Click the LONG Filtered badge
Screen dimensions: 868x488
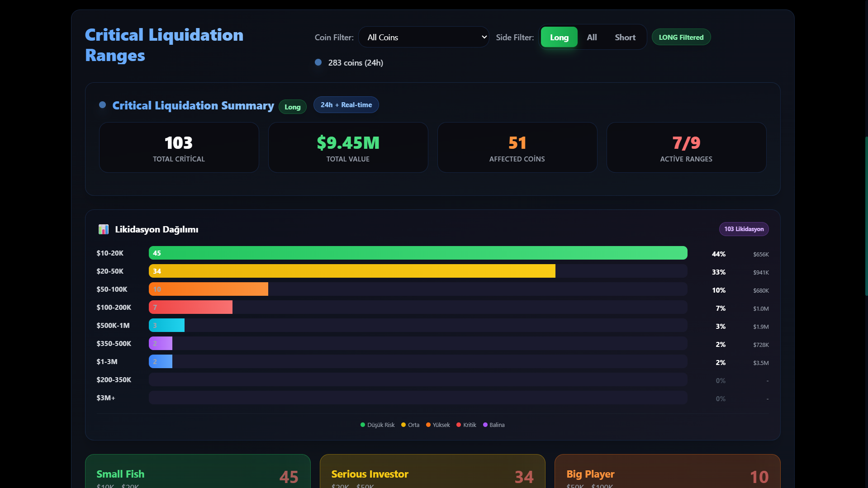[x=681, y=37]
